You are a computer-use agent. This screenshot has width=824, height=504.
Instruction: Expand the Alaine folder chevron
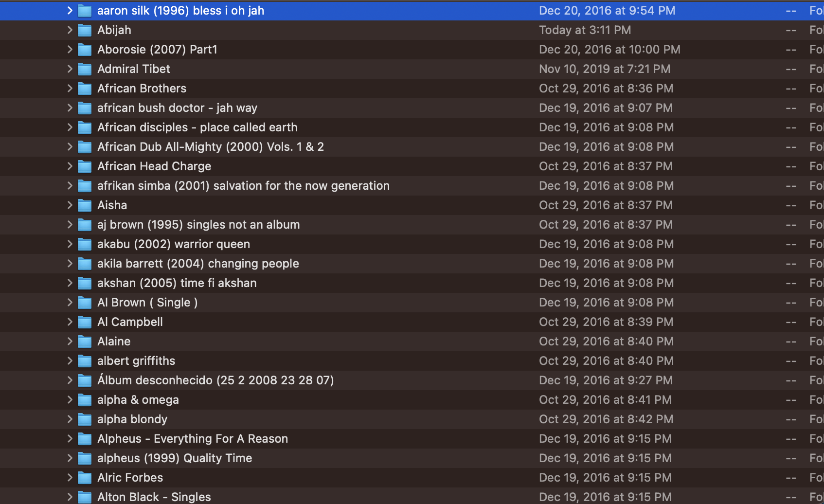pos(70,341)
